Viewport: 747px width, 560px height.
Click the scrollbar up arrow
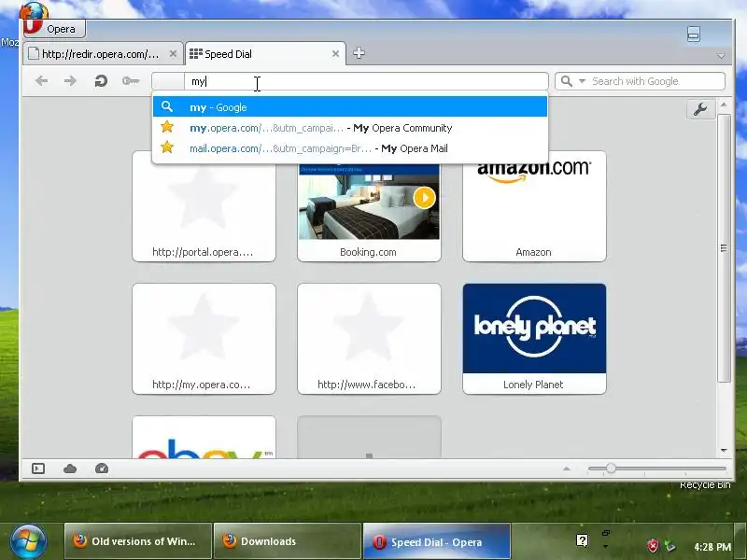(724, 105)
